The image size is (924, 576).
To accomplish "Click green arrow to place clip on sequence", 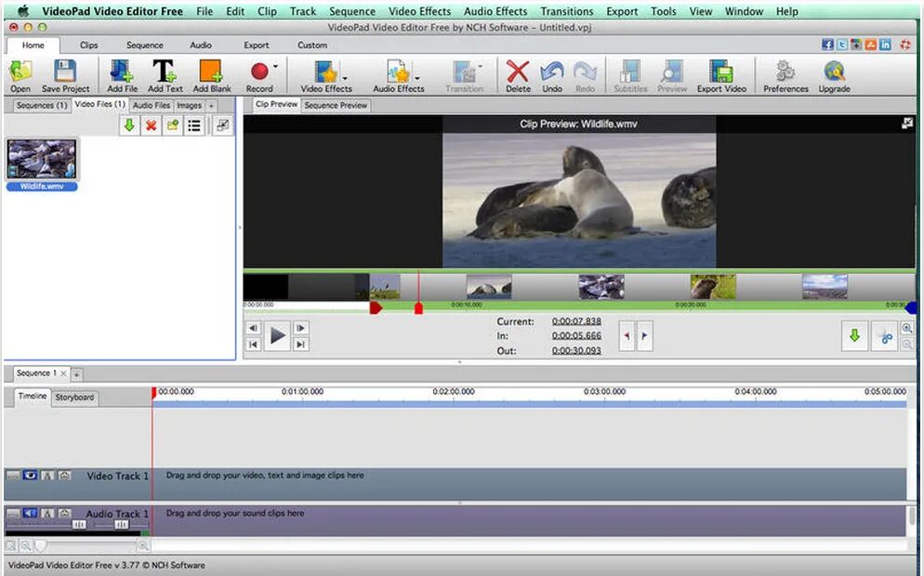I will point(854,336).
